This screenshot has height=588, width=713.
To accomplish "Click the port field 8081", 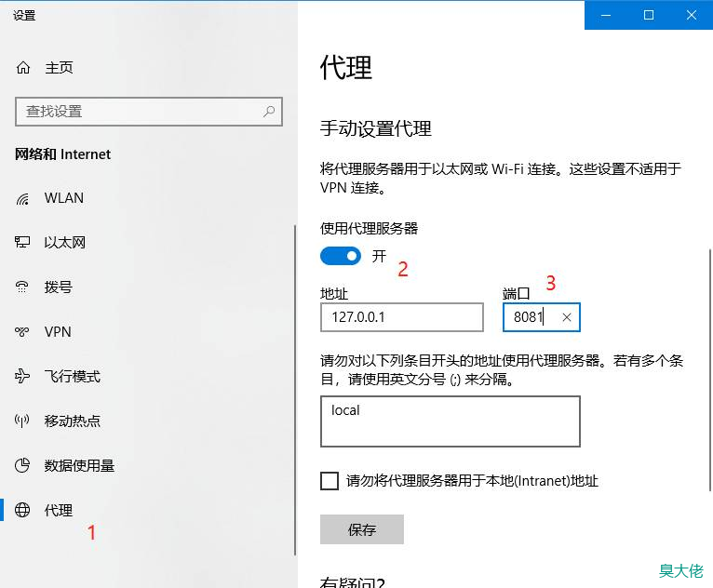I will pyautogui.click(x=542, y=317).
